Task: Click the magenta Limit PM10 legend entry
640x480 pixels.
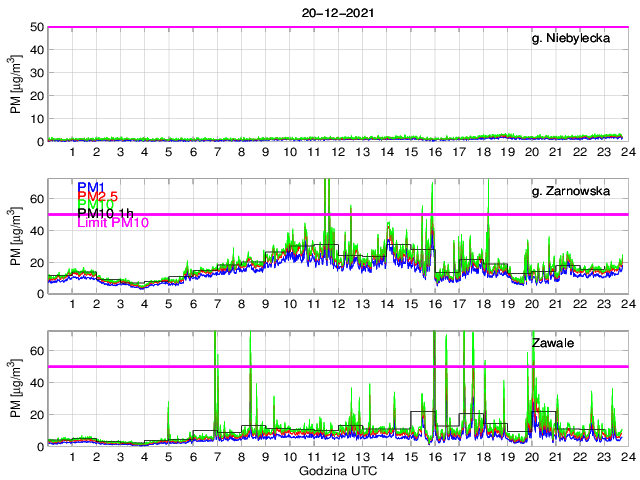Action: (113, 224)
